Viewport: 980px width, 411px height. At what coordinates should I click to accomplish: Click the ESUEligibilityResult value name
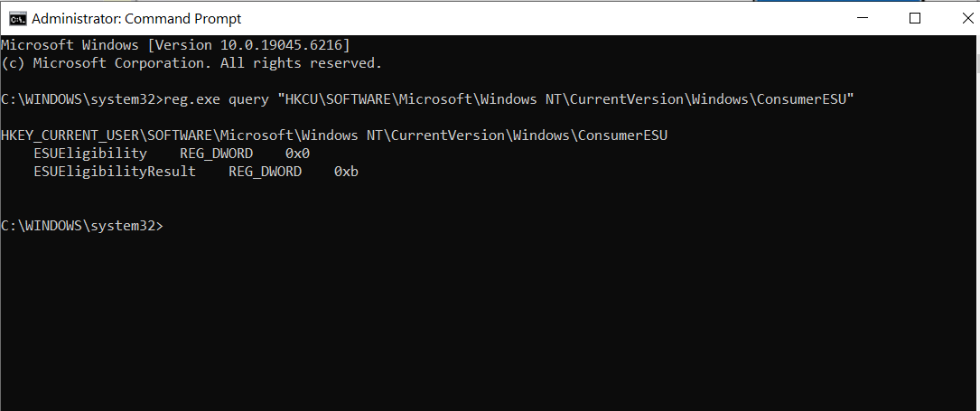point(115,172)
